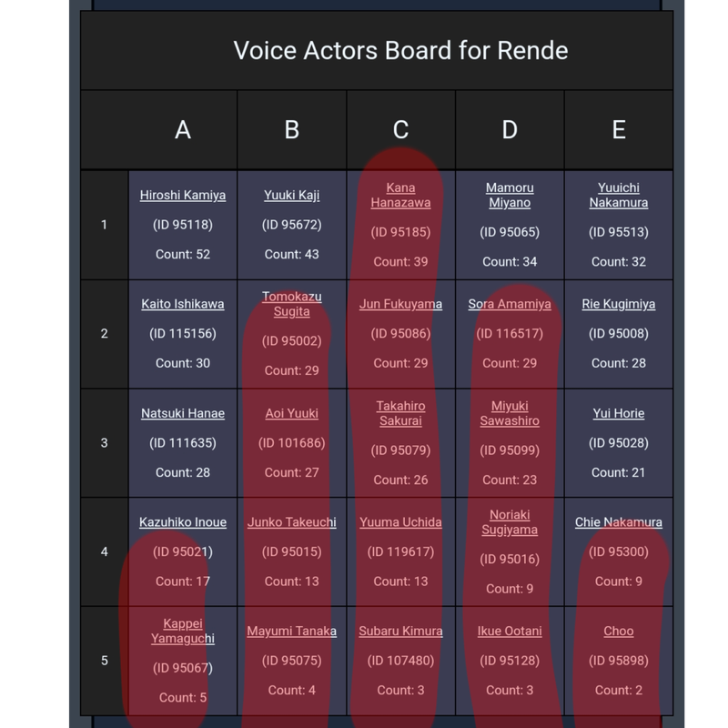
Task: Click the text 'Count: 17'
Action: [x=183, y=581]
